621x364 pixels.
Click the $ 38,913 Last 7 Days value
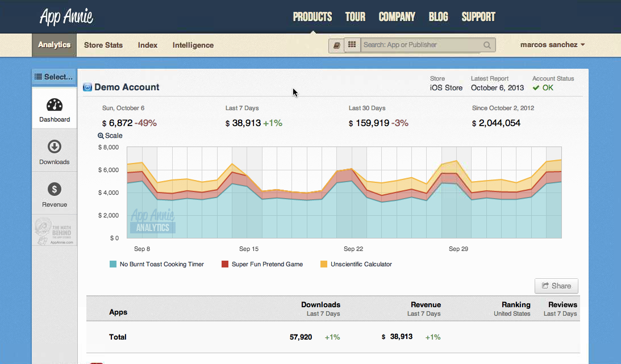243,123
